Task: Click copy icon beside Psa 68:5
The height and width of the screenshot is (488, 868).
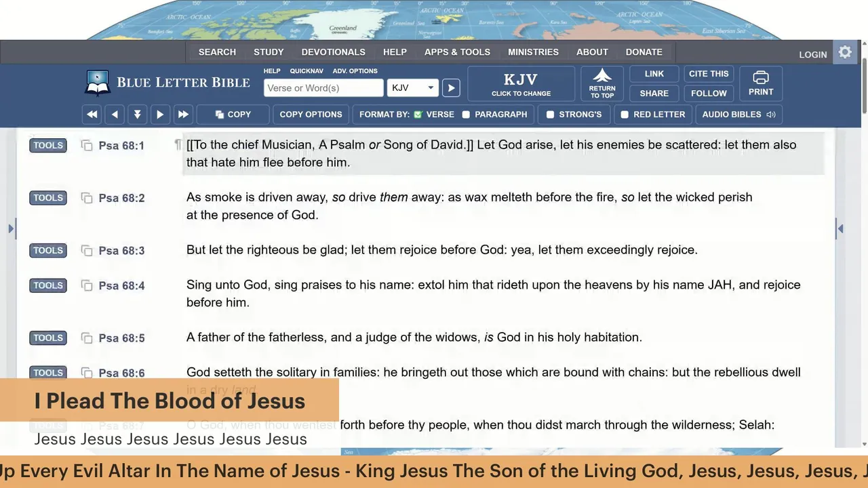Action: coord(87,338)
